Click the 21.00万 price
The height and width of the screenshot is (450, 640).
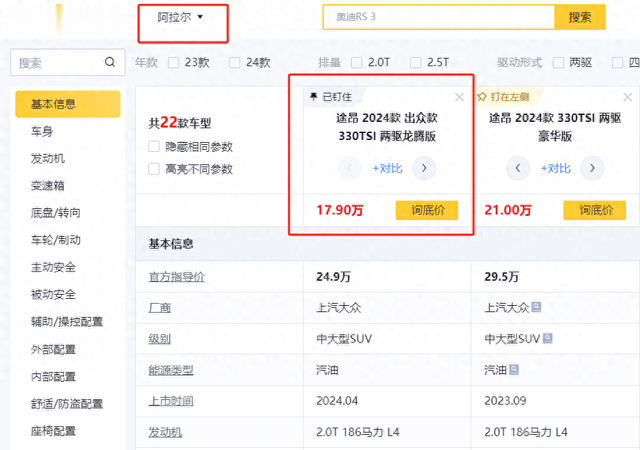click(x=508, y=210)
